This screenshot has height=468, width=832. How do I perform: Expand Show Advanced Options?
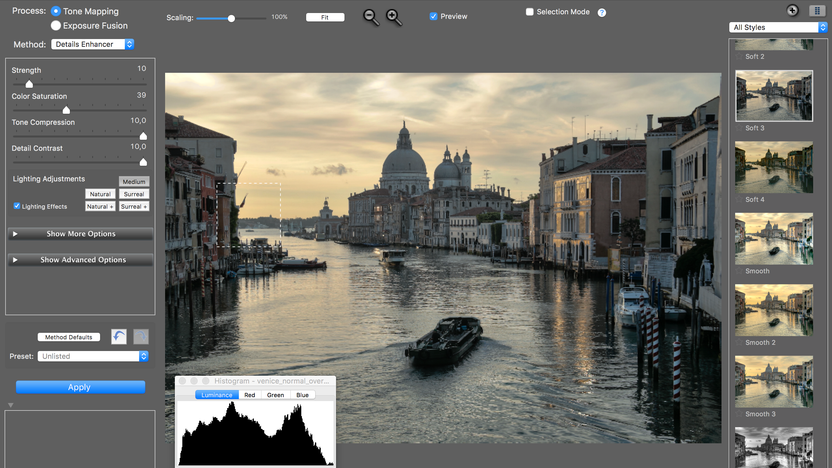(x=80, y=259)
